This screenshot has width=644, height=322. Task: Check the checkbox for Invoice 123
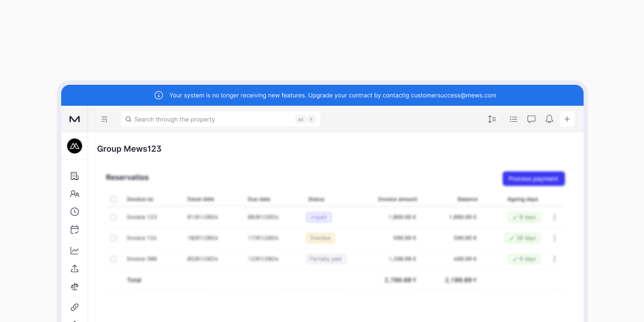click(114, 217)
